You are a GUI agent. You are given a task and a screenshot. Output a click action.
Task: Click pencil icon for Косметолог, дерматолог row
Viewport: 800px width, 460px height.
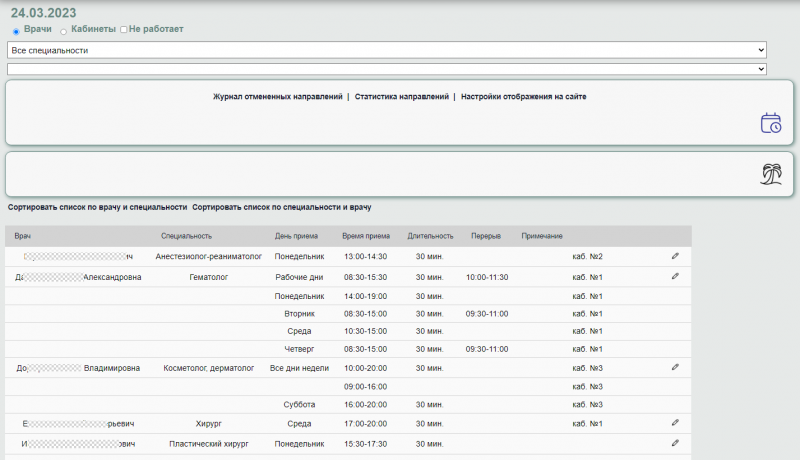point(675,367)
